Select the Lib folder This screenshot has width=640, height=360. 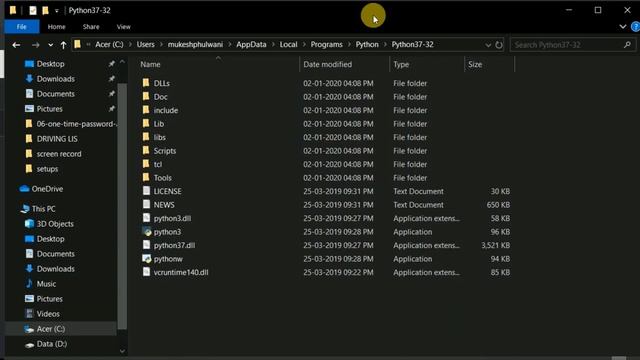pos(159,124)
